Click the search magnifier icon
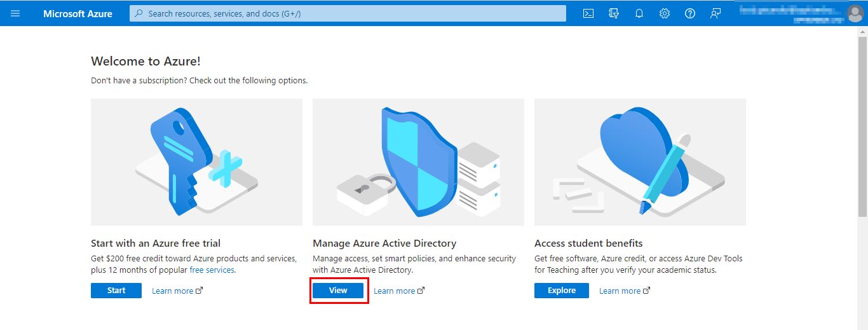Viewport: 868px width, 330px height. pyautogui.click(x=139, y=13)
